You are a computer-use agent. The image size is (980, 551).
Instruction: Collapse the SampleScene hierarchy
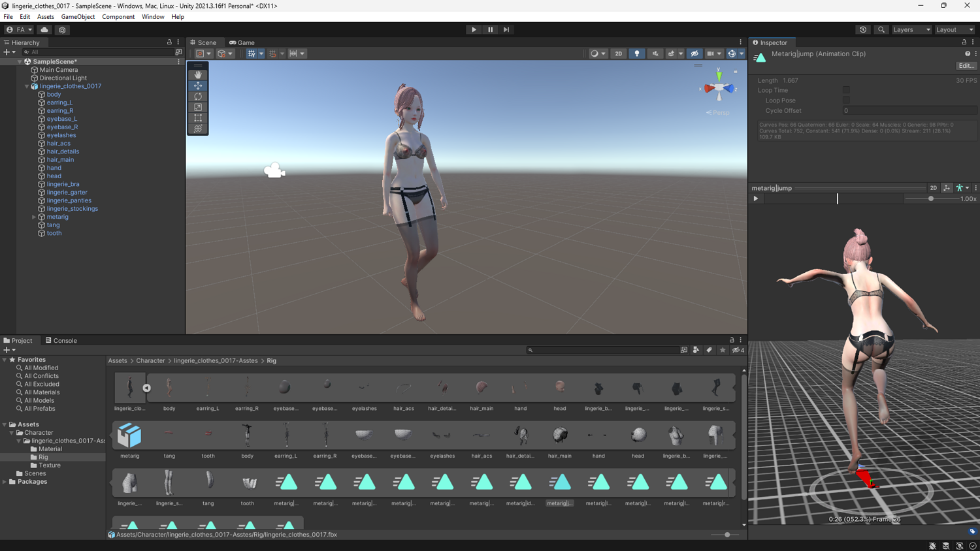(x=20, y=61)
